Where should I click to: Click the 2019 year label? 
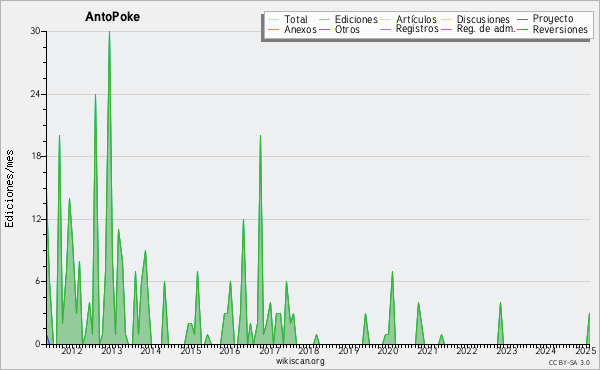[x=348, y=351]
